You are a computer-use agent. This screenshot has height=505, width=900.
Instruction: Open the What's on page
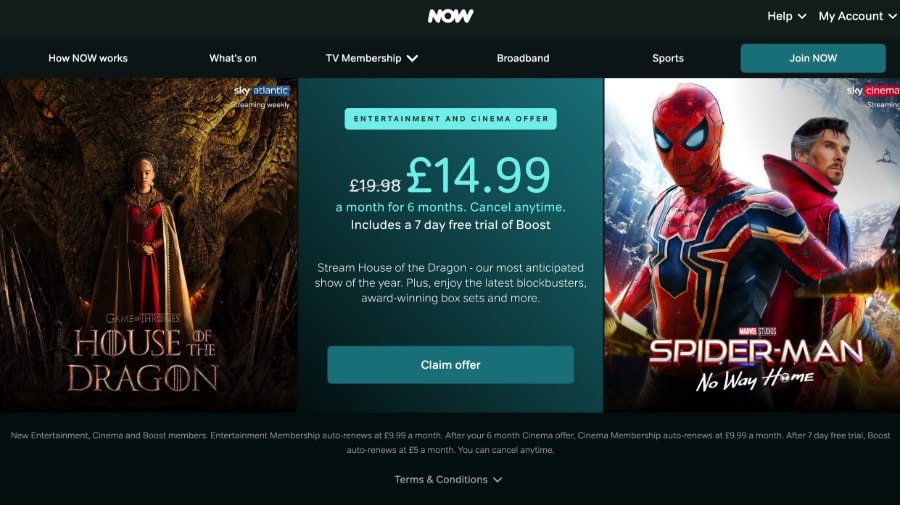pos(232,58)
